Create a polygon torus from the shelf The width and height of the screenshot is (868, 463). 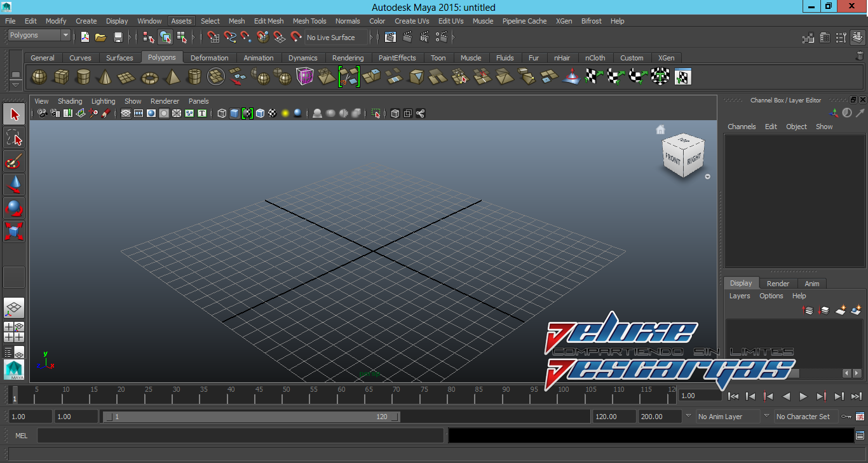click(149, 77)
